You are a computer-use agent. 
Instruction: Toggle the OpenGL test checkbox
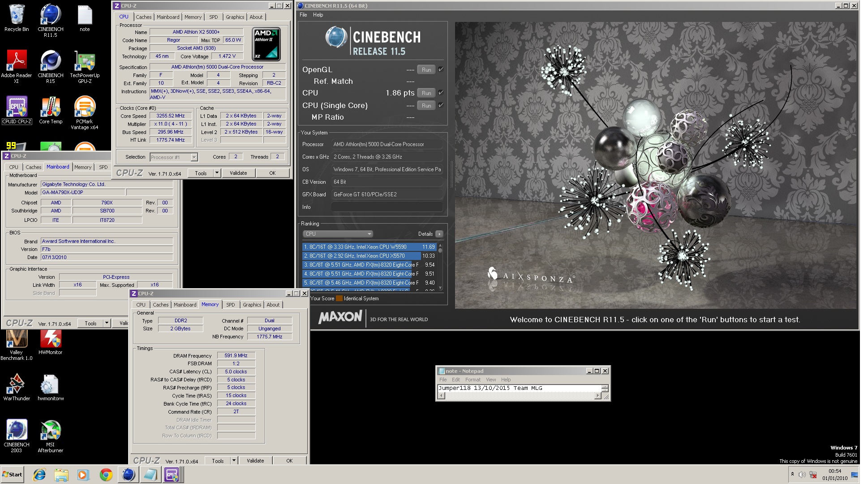pyautogui.click(x=441, y=69)
